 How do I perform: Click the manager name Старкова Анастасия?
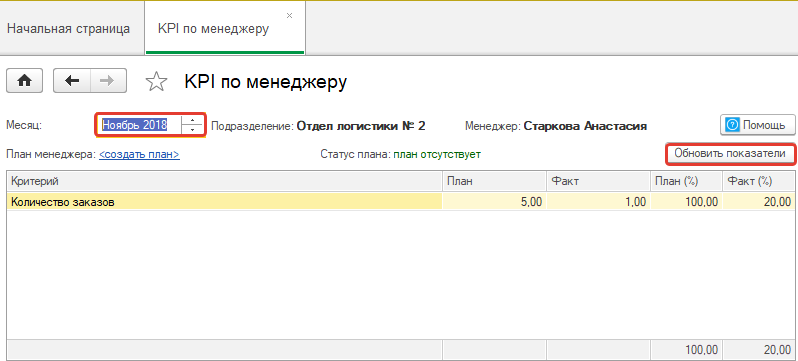click(585, 126)
